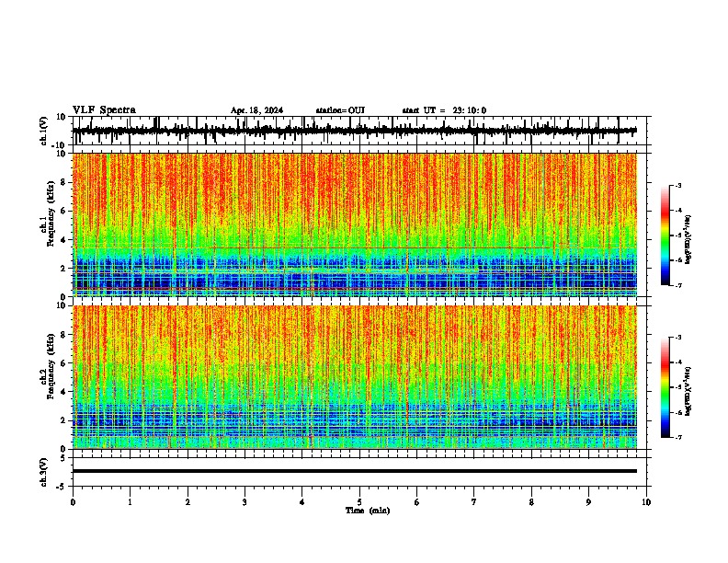Click inside the ch.1 spectrogram panel

tap(355, 224)
